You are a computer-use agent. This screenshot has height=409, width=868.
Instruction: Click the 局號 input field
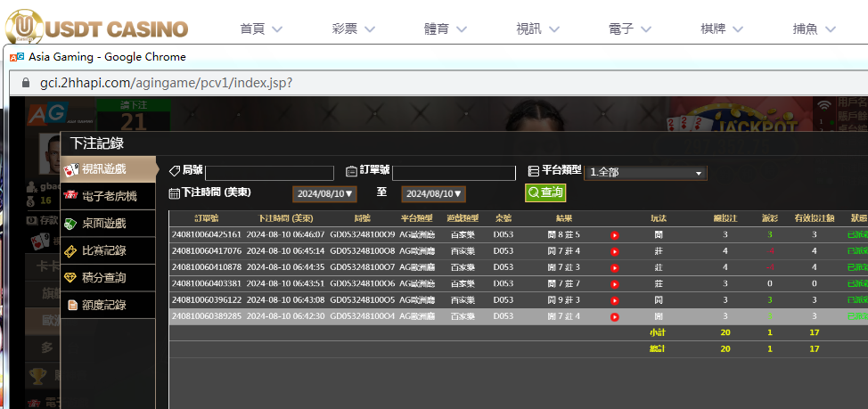coord(269,173)
